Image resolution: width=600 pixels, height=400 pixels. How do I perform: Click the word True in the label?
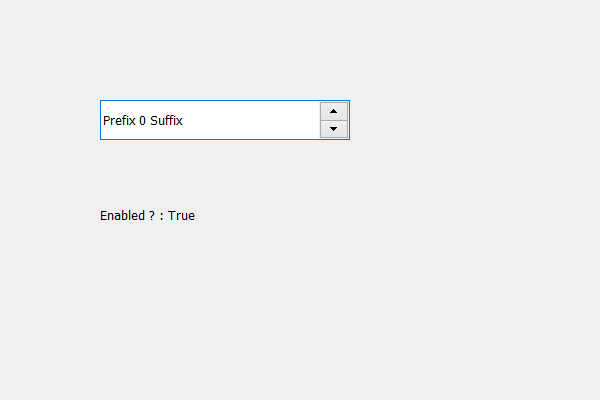click(x=181, y=215)
